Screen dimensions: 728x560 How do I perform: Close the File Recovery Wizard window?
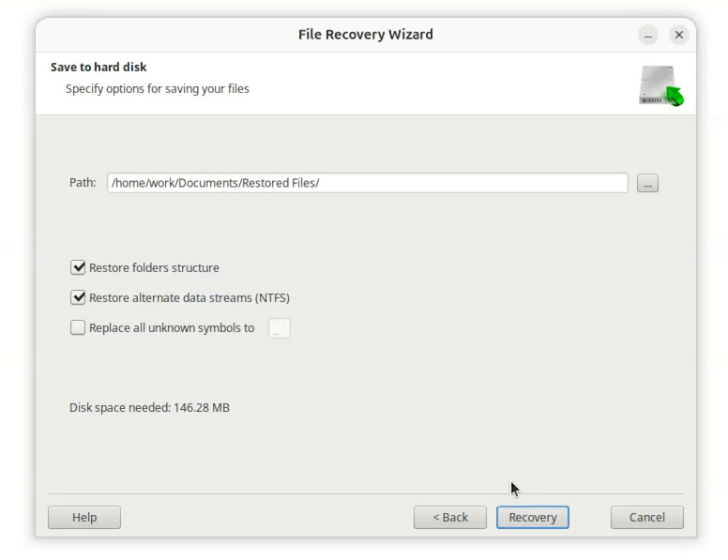(679, 35)
